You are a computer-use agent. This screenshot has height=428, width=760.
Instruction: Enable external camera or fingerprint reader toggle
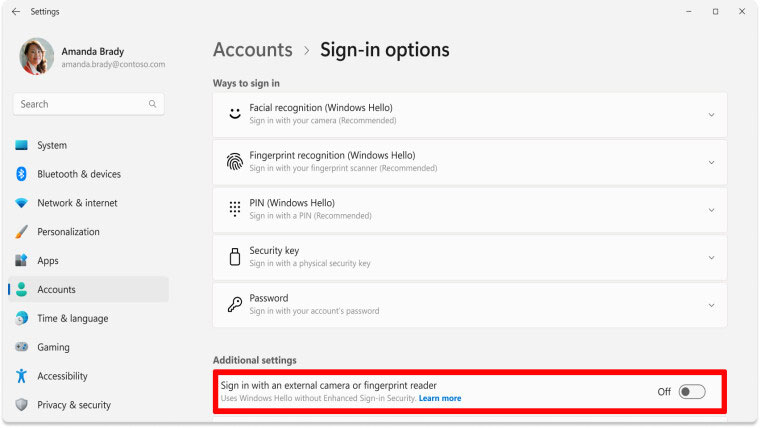tap(691, 392)
